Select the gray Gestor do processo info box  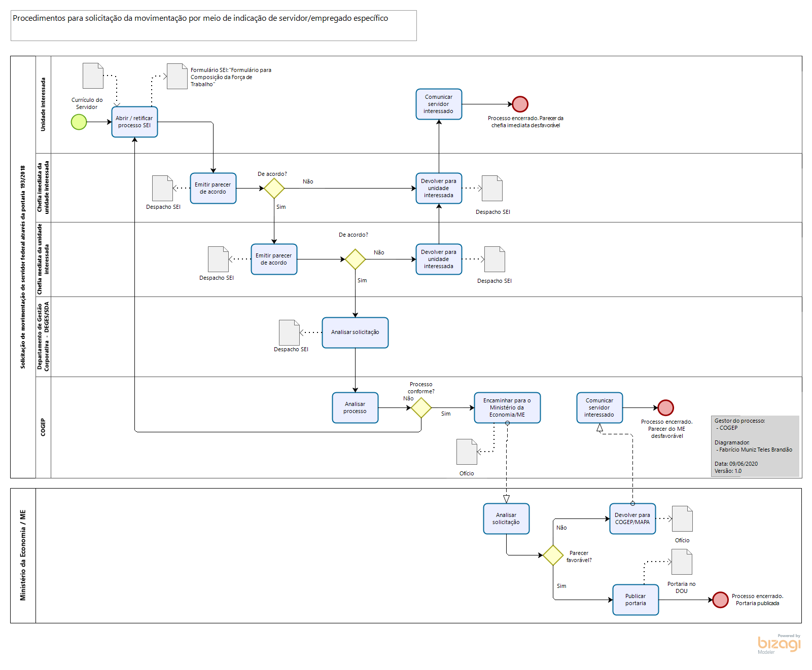755,446
